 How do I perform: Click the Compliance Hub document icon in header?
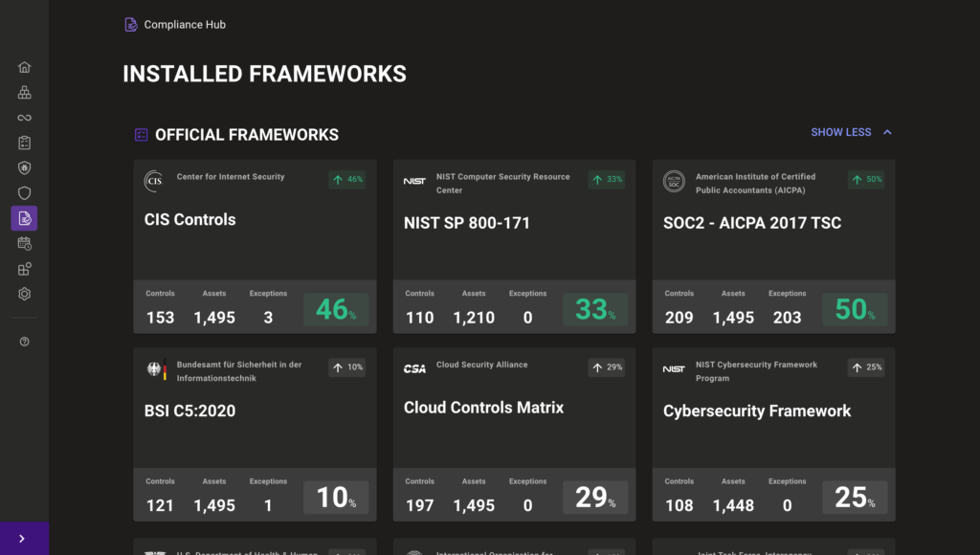130,24
